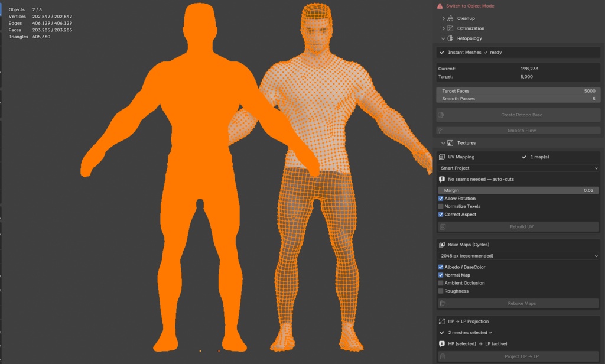Click the UV Mapping icon
This screenshot has width=605, height=364.
[442, 157]
